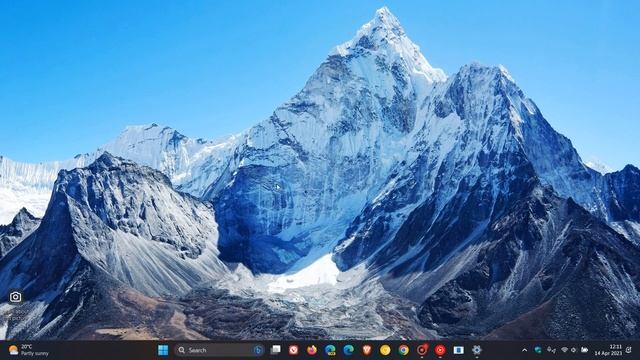Click the battery tray icon

pos(584,350)
